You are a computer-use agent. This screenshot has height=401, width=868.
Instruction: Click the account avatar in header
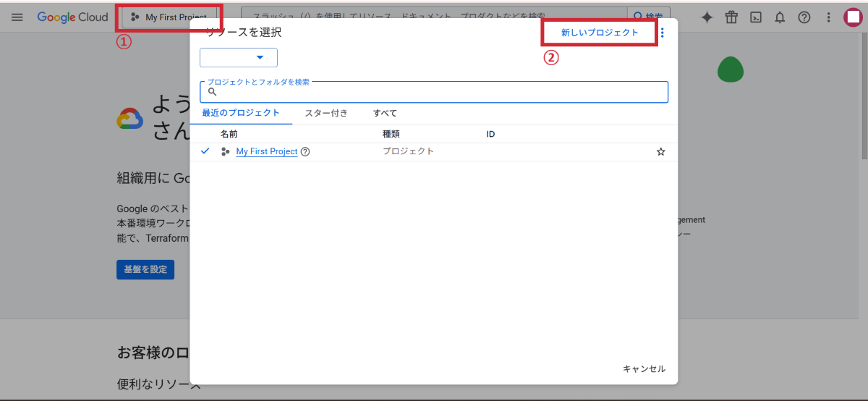coord(852,17)
